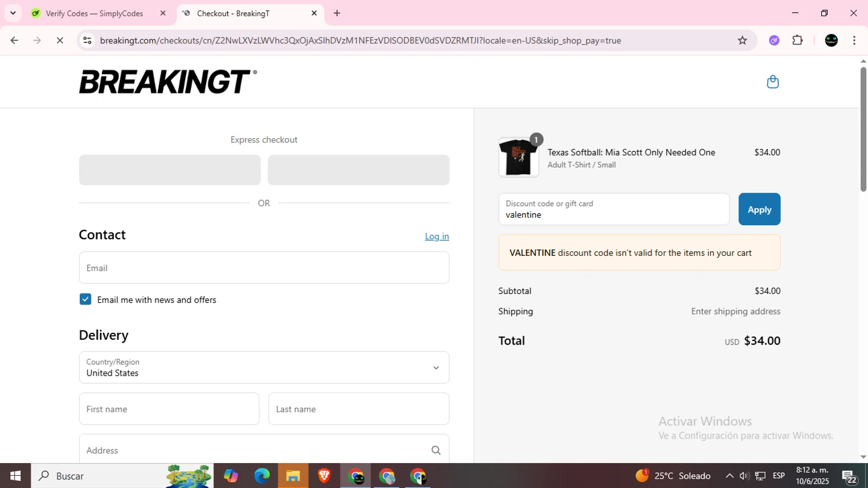This screenshot has height=488, width=868.
Task: Focus the Address field
Action: (x=264, y=450)
